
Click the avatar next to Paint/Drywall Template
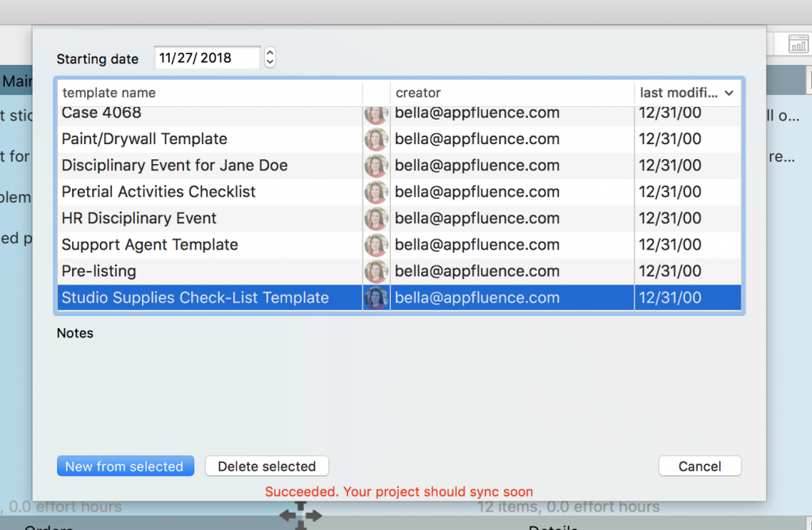pyautogui.click(x=376, y=139)
